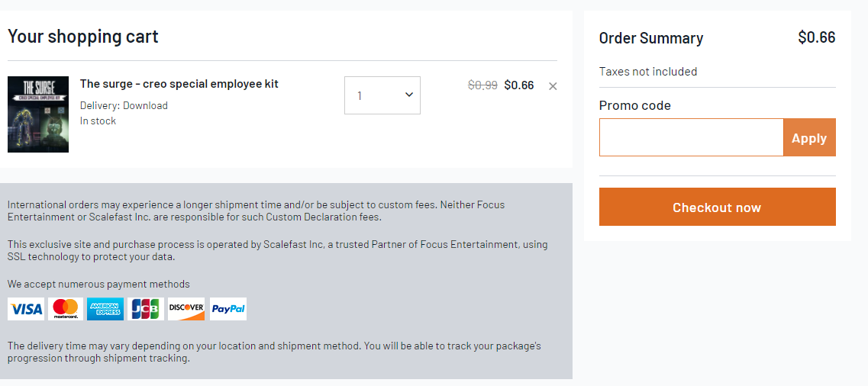
Task: Click the 'Taxes not included' note
Action: click(647, 72)
